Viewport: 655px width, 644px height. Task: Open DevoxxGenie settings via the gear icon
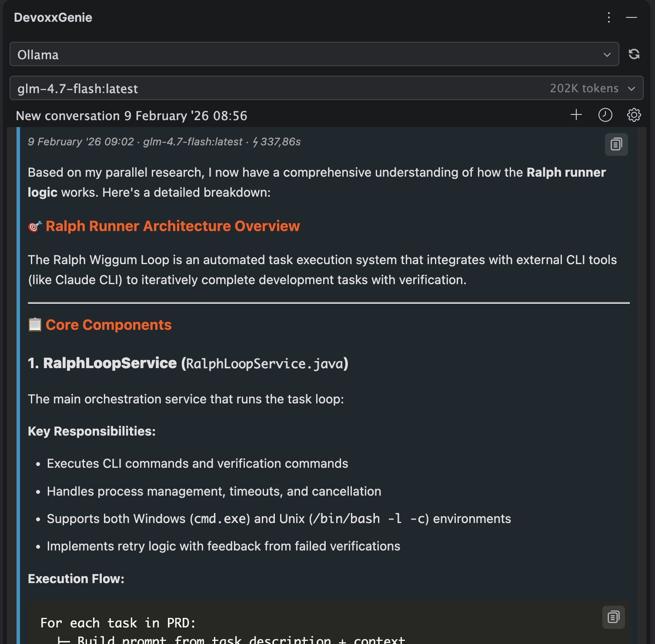(634, 115)
